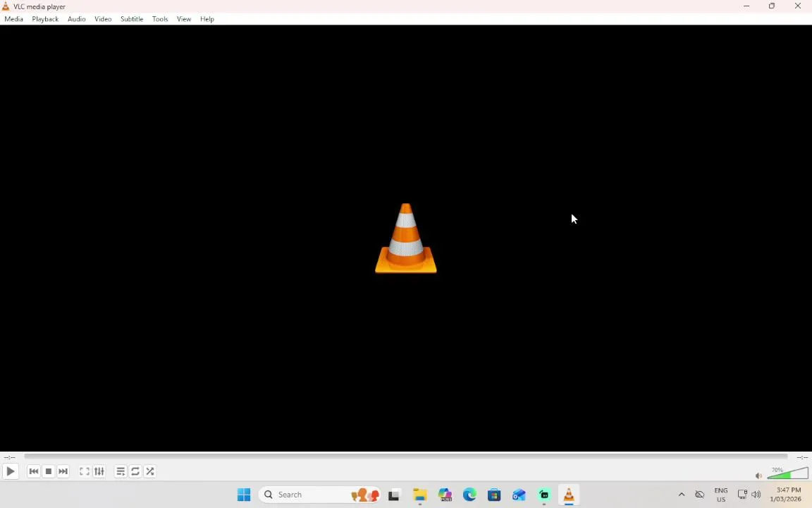Viewport: 812px width, 508px height.
Task: Open the Help menu
Action: (x=207, y=18)
